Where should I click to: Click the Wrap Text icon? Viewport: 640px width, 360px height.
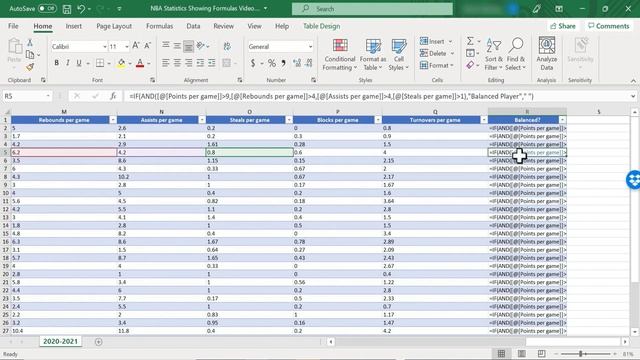click(x=227, y=46)
